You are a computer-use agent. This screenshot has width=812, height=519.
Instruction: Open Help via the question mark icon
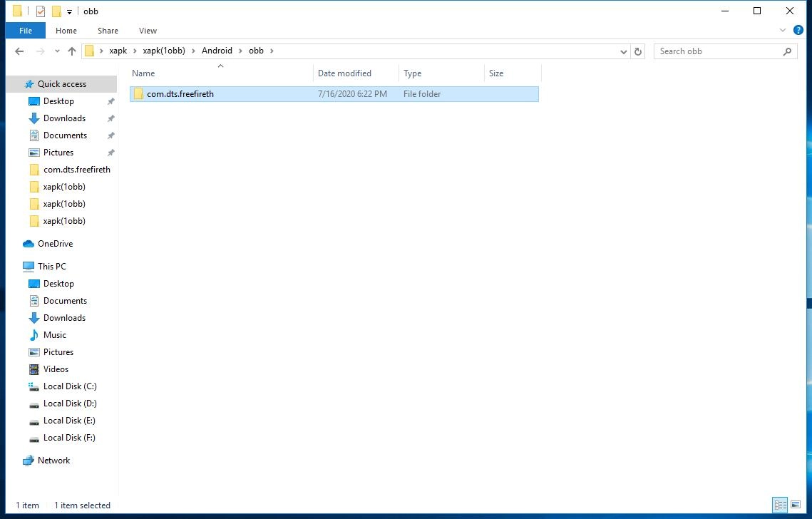pyautogui.click(x=798, y=30)
